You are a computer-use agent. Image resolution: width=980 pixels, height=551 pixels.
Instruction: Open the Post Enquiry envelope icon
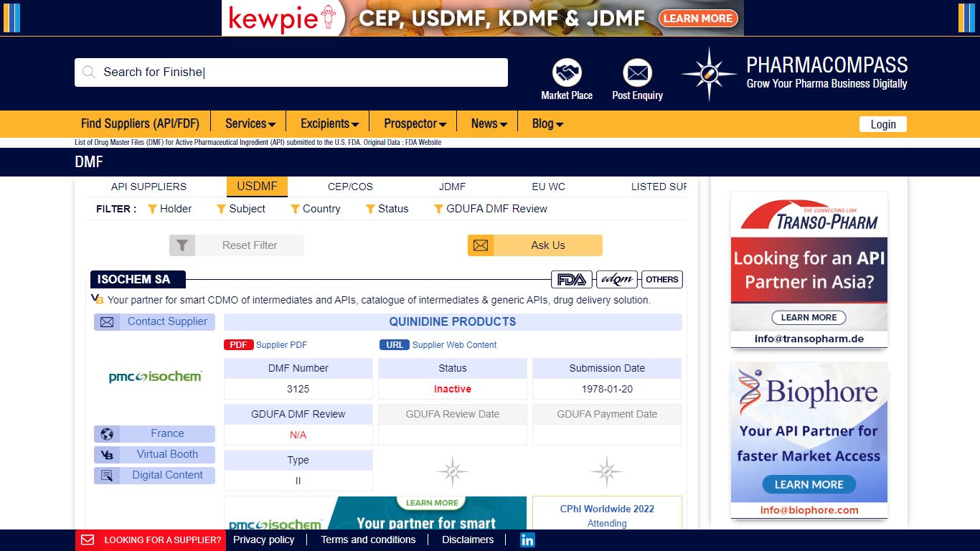[637, 72]
